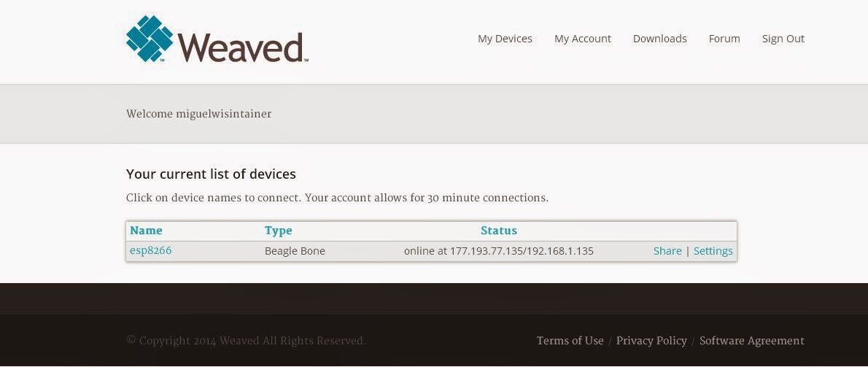
Task: Click the online status IP address text
Action: click(499, 251)
